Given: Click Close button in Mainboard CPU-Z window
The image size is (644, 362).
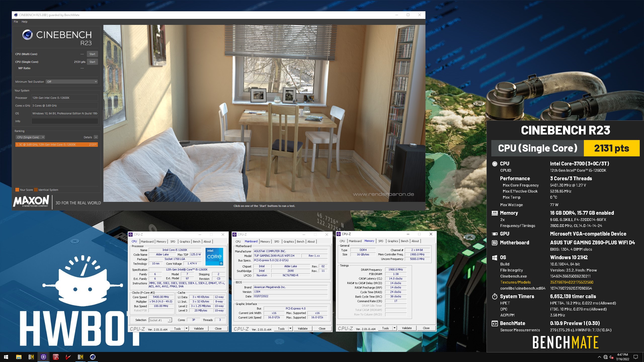Looking at the screenshot, I should (x=322, y=329).
